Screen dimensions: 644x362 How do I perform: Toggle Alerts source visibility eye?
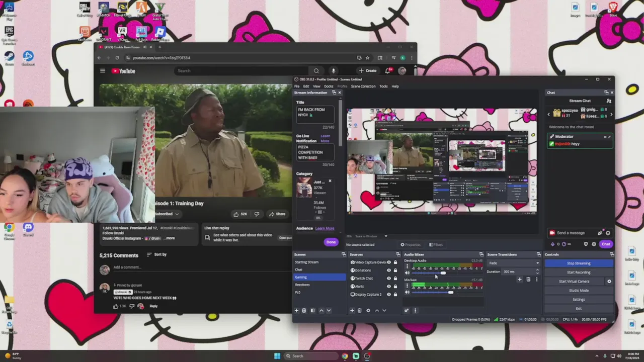click(x=388, y=287)
